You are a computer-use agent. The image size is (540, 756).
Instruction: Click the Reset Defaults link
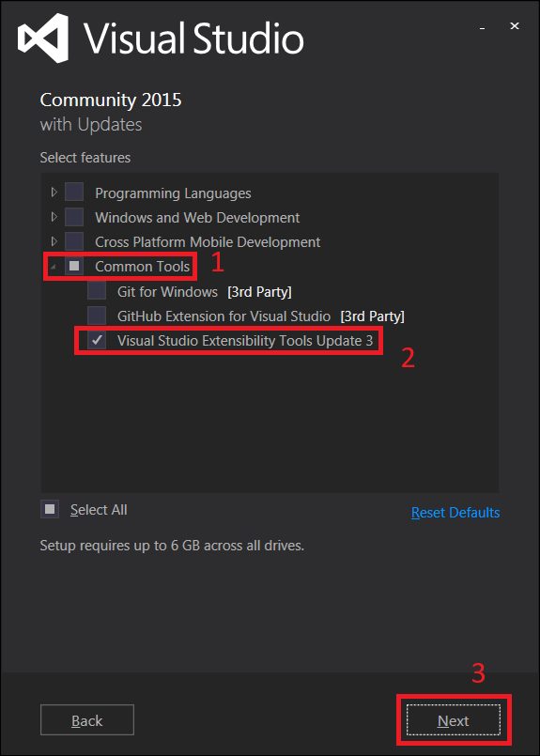pyautogui.click(x=455, y=512)
